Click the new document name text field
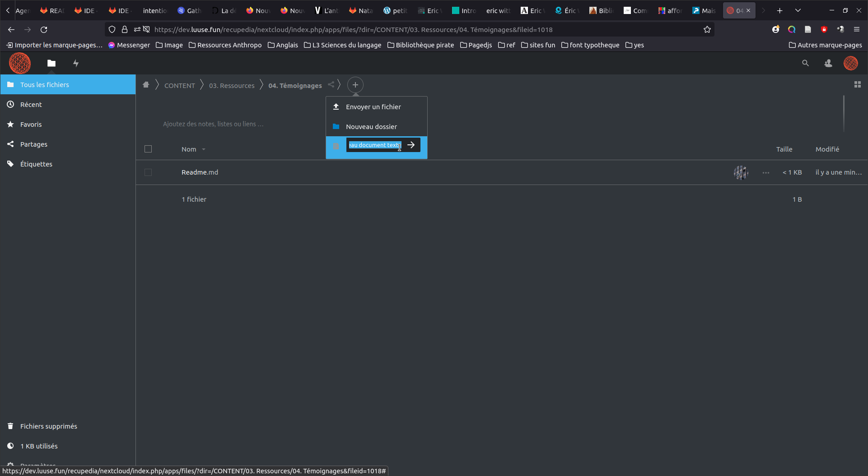 pos(374,145)
